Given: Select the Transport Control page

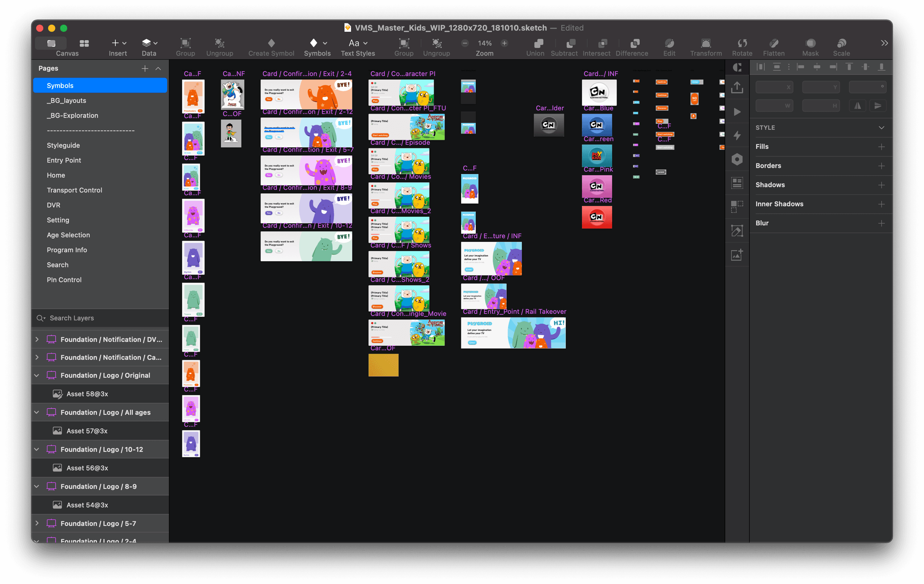Looking at the screenshot, I should (x=74, y=190).
